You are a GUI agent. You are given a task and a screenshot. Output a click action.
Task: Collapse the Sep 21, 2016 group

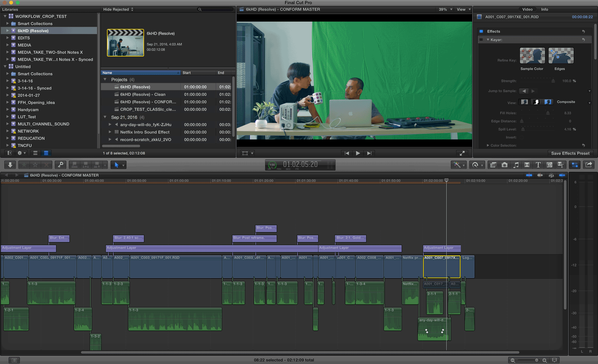(105, 117)
